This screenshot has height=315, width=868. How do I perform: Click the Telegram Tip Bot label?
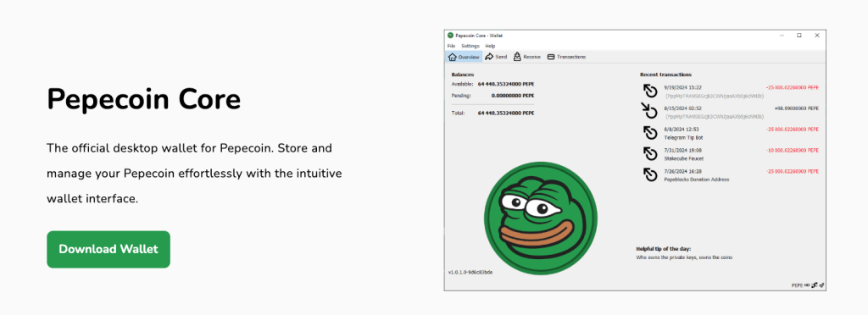[683, 137]
